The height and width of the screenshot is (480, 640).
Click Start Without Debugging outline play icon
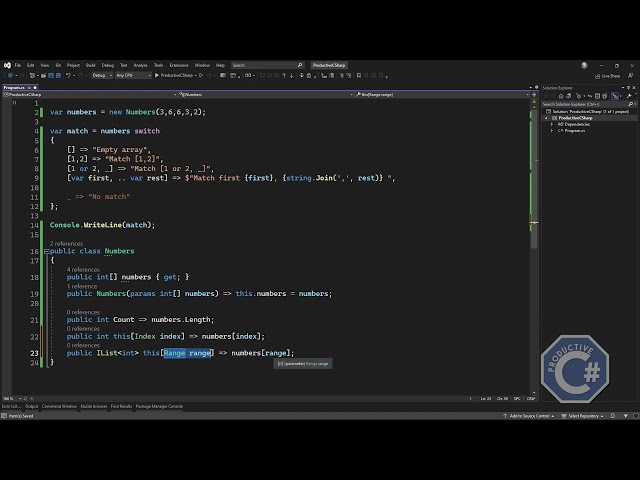[201, 76]
